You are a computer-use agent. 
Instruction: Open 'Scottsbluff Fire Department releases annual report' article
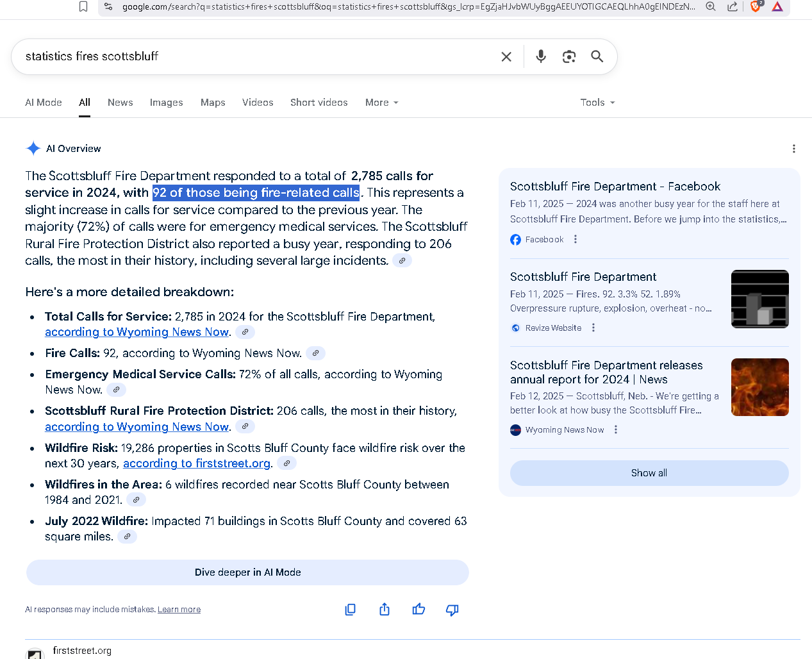pos(606,372)
